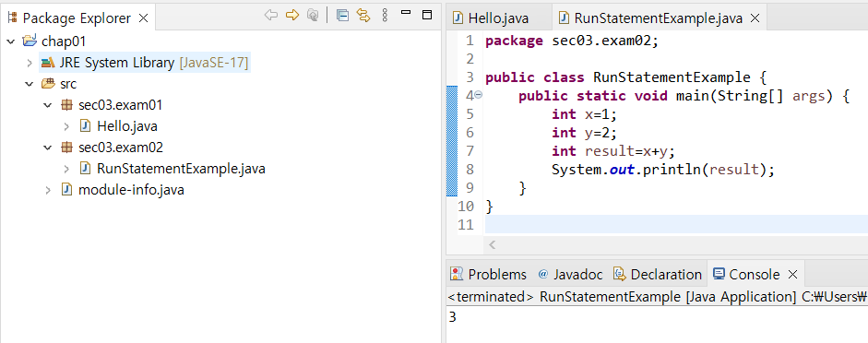This screenshot has width=868, height=343.
Task: Select sec03.exam02 package label
Action: [x=120, y=148]
